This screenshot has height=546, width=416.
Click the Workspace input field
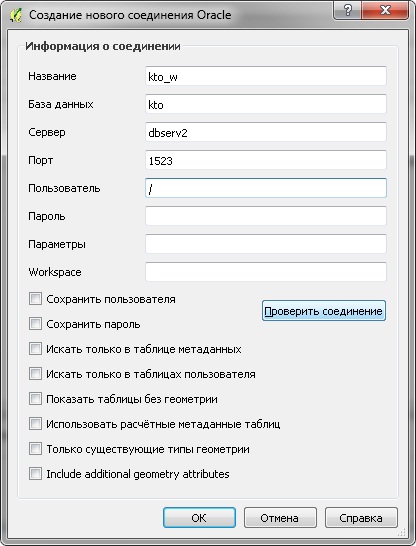pos(266,272)
